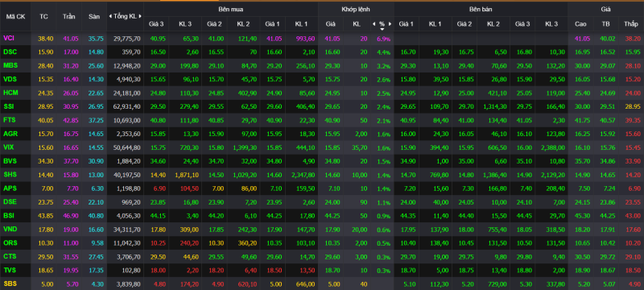Click right arrow beside Tổng KL header

pos(140,16)
